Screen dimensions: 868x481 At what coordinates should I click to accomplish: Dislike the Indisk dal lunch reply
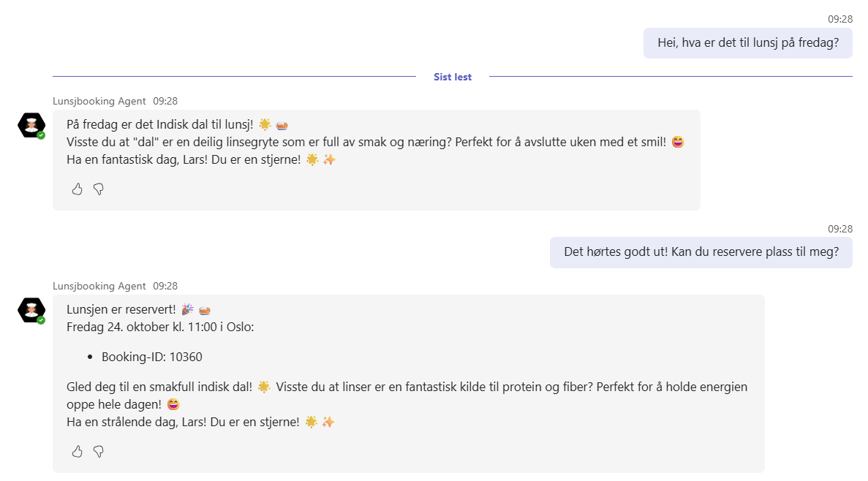[x=99, y=189]
